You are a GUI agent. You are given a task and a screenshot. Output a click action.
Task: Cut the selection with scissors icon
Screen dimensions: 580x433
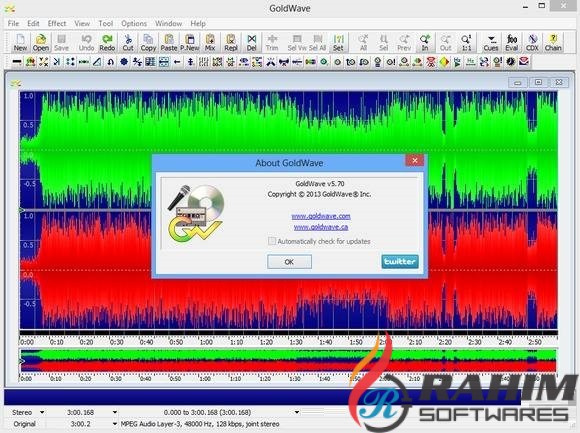tap(128, 43)
